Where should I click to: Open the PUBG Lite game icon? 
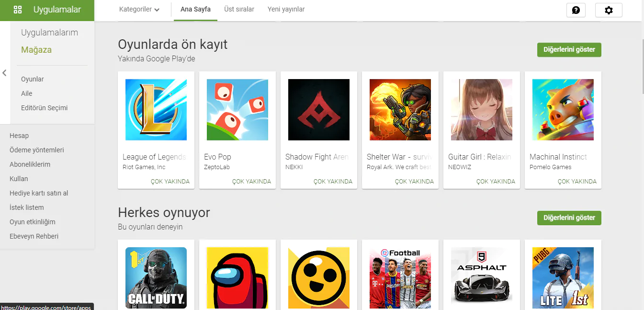[563, 278]
